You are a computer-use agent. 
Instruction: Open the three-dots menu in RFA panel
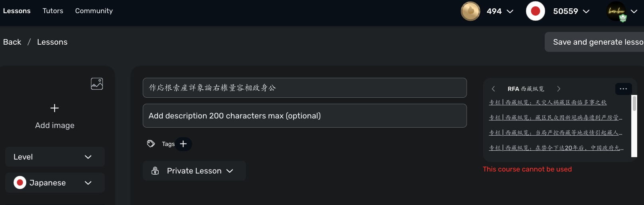[x=623, y=89]
